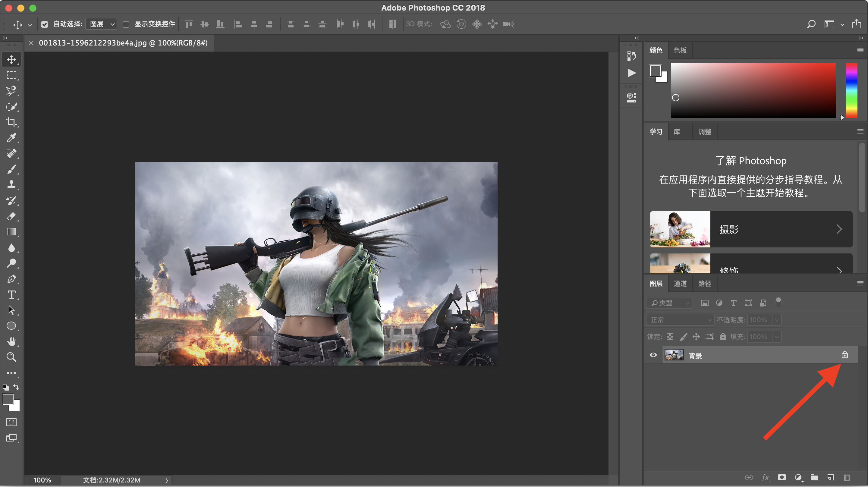Screen dimensions: 868x487
Task: Select the Pen tool
Action: coord(11,279)
